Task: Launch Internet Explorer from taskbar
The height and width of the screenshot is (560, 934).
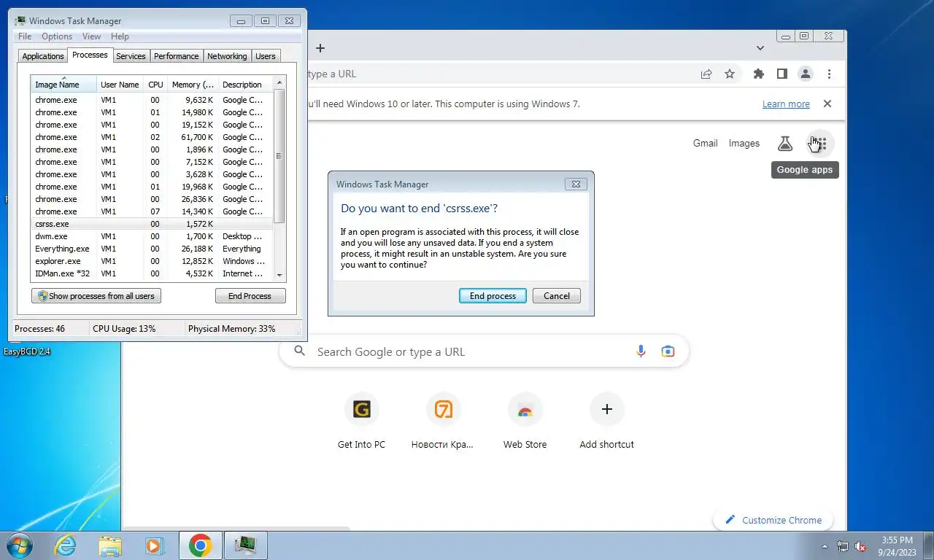Action: [66, 545]
